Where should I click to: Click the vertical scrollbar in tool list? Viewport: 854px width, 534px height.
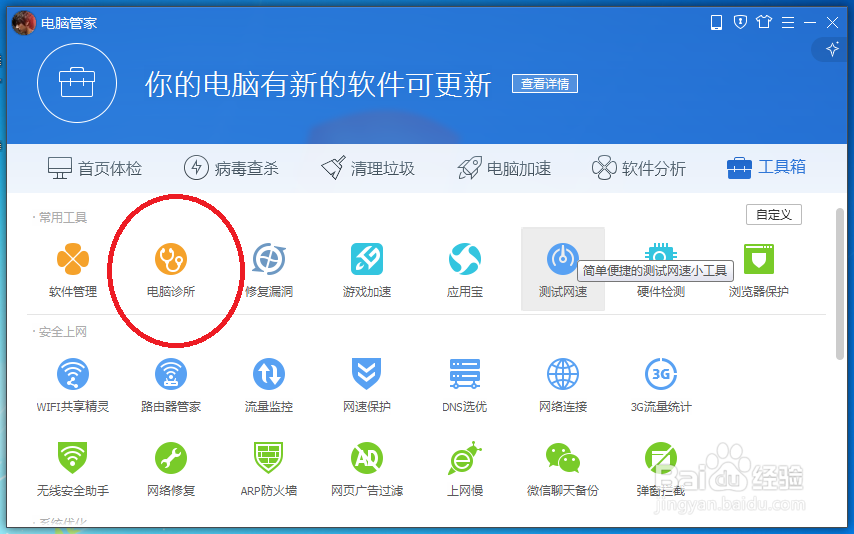[839, 284]
